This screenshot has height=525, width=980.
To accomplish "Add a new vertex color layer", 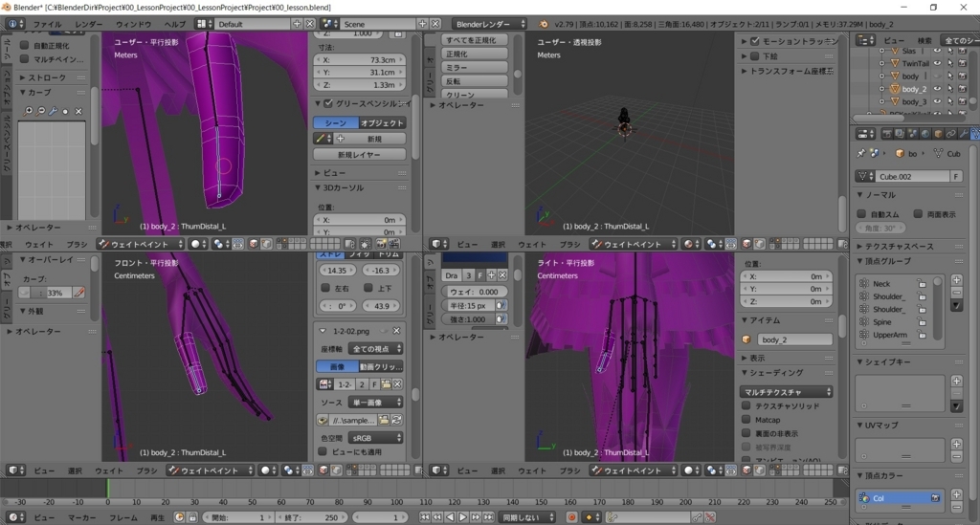I will (956, 493).
